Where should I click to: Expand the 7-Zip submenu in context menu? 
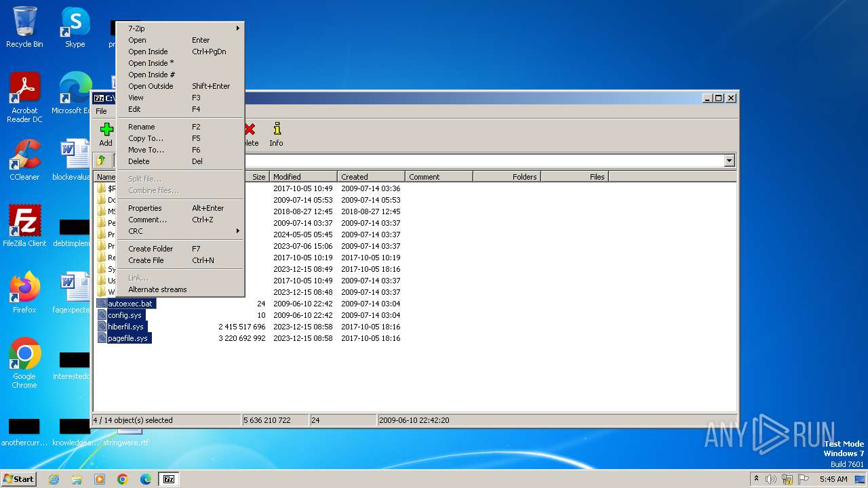(180, 28)
